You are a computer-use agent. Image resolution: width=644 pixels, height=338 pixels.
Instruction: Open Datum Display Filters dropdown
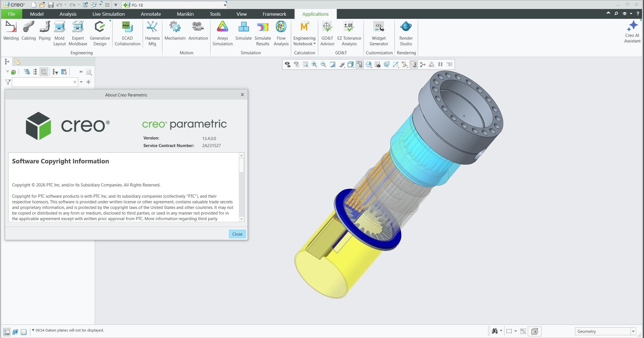tap(405, 65)
